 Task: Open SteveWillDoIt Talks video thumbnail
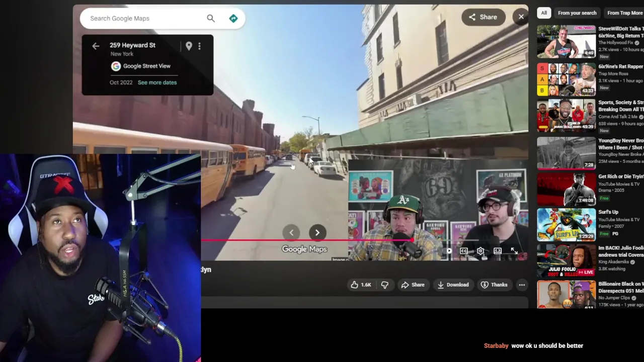(x=566, y=41)
